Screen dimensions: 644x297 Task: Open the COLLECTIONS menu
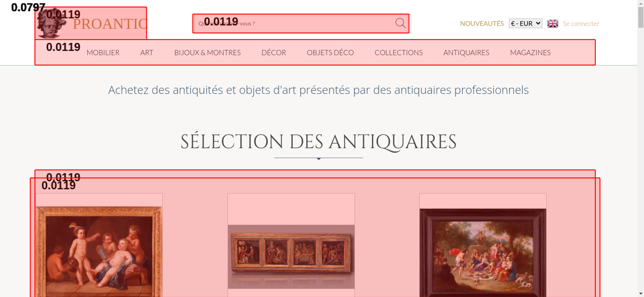399,52
